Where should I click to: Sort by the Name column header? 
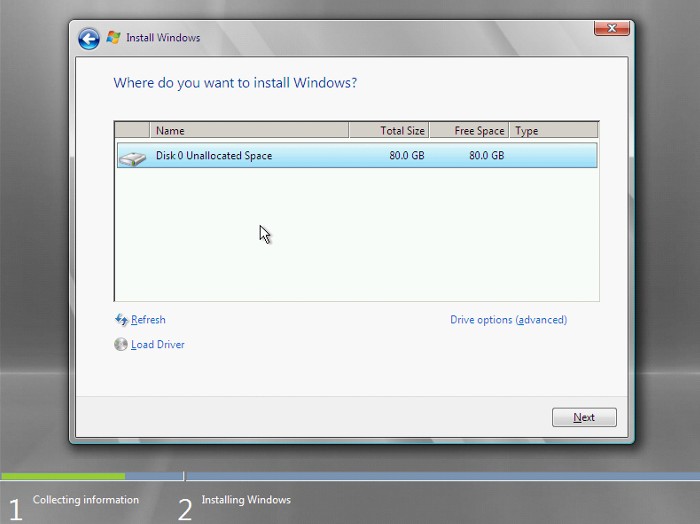tap(249, 130)
